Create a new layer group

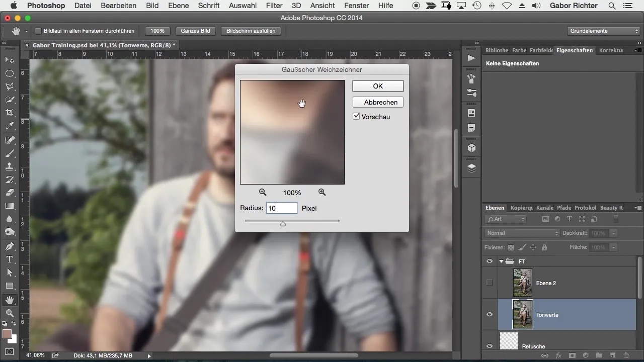[x=599, y=355]
